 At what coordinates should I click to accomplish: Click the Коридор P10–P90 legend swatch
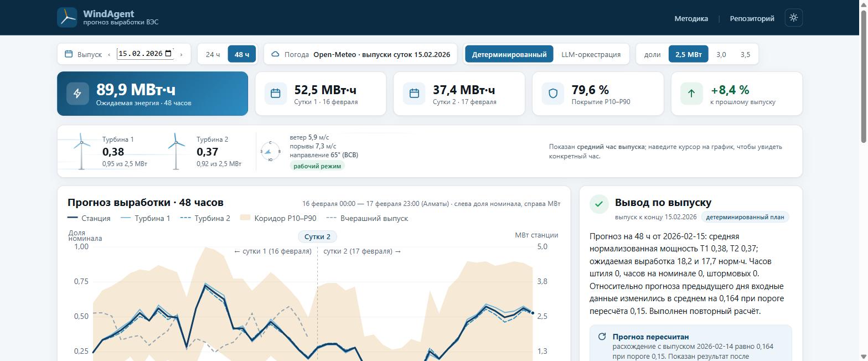pos(245,218)
